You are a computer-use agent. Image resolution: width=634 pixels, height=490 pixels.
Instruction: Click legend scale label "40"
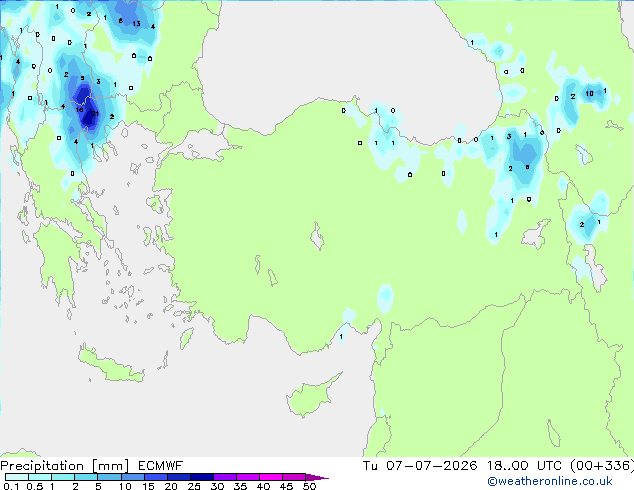point(263,486)
